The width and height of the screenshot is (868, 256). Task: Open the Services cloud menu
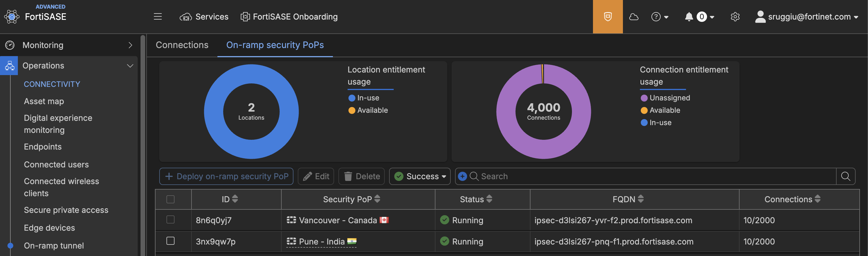pos(204,16)
